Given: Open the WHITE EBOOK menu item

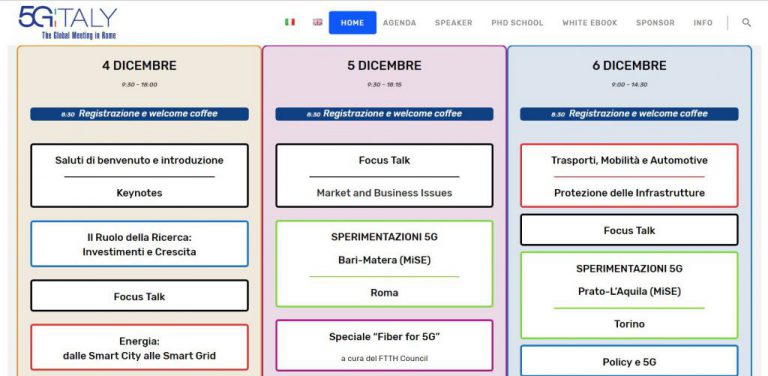Looking at the screenshot, I should 590,23.
